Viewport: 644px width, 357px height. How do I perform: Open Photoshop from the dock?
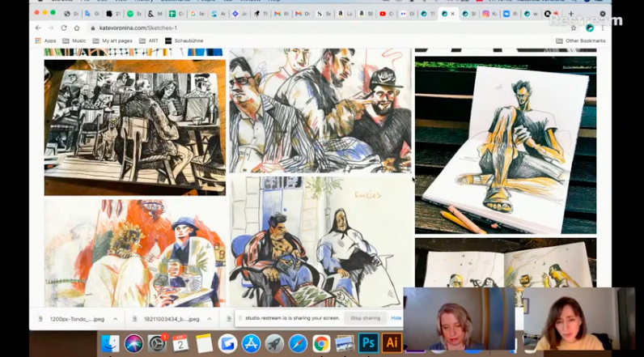pos(369,343)
